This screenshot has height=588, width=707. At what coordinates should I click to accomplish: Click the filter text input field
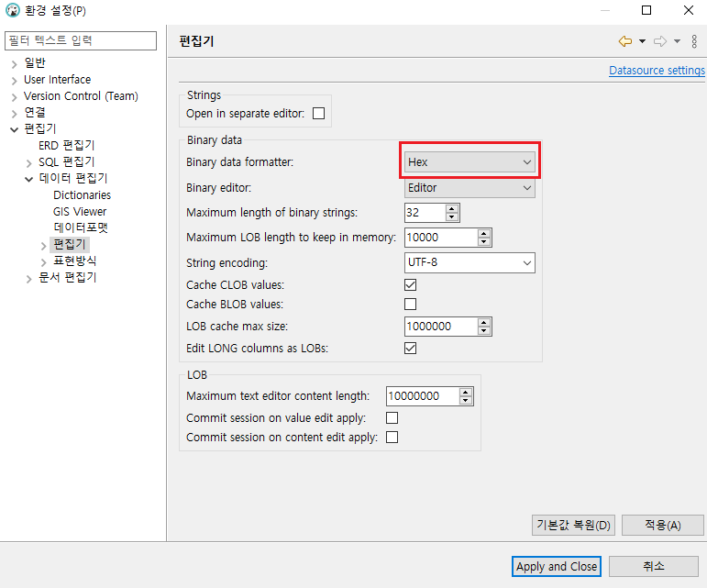pos(81,40)
